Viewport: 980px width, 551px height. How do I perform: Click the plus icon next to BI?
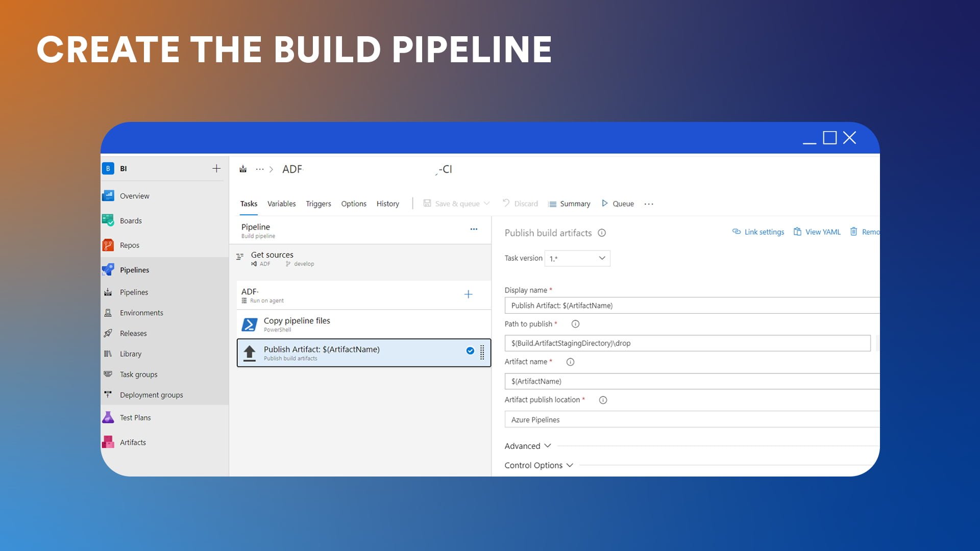pos(216,168)
